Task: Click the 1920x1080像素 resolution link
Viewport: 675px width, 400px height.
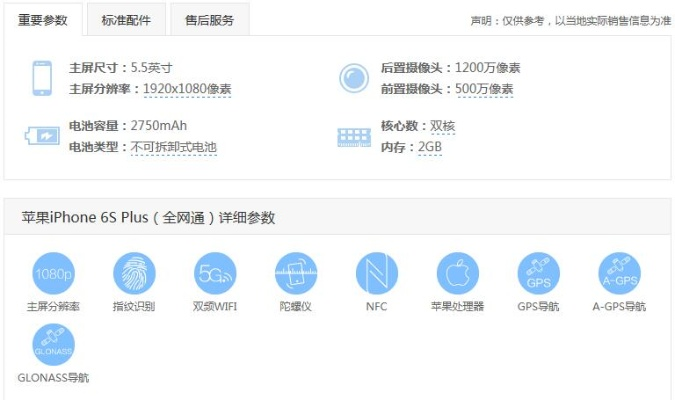Action: coord(187,89)
